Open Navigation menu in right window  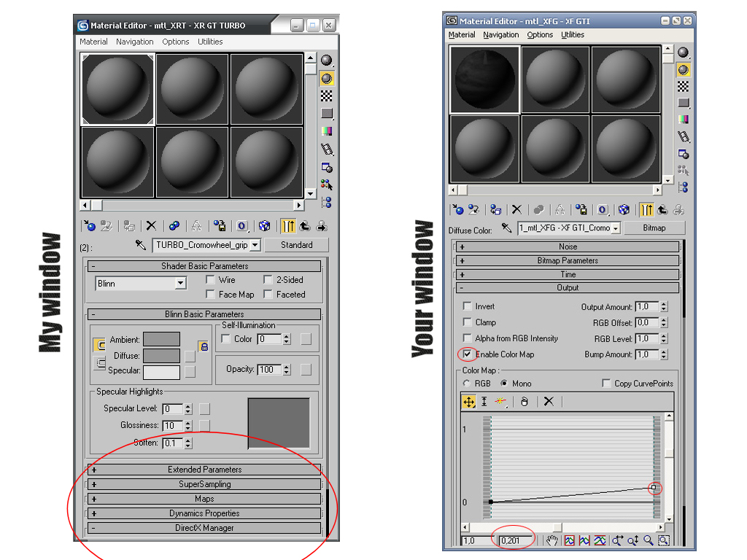tap(500, 35)
